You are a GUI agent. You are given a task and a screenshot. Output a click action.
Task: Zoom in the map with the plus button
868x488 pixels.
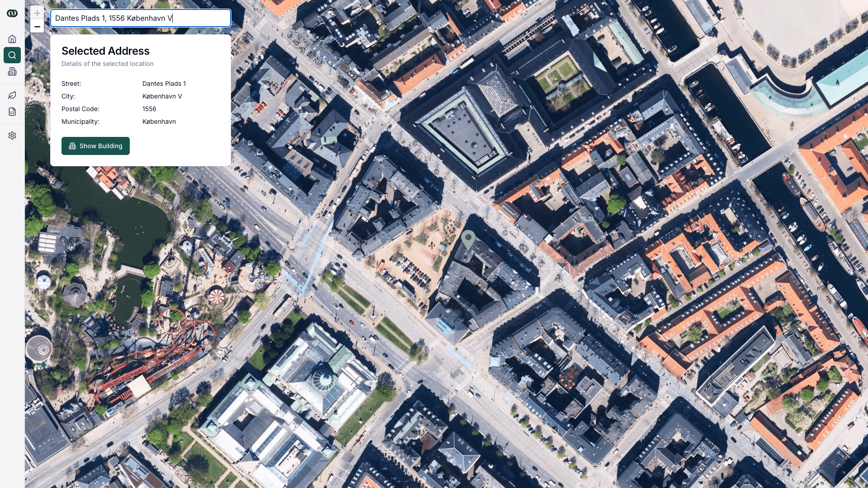pos(37,13)
